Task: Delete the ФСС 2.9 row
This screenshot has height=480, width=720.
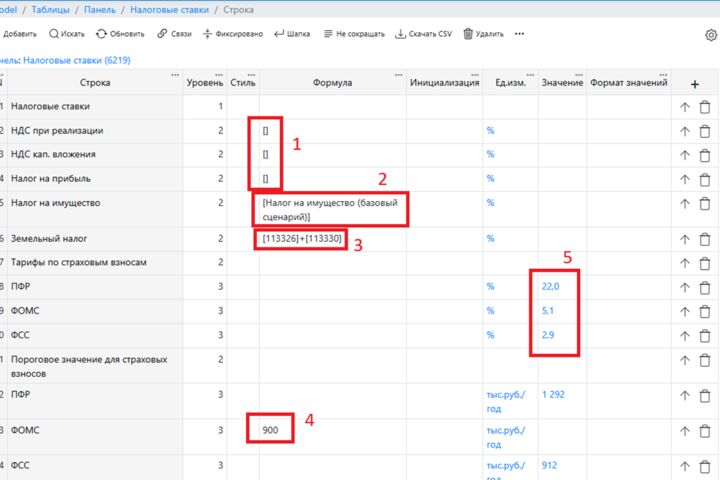Action: tap(705, 336)
